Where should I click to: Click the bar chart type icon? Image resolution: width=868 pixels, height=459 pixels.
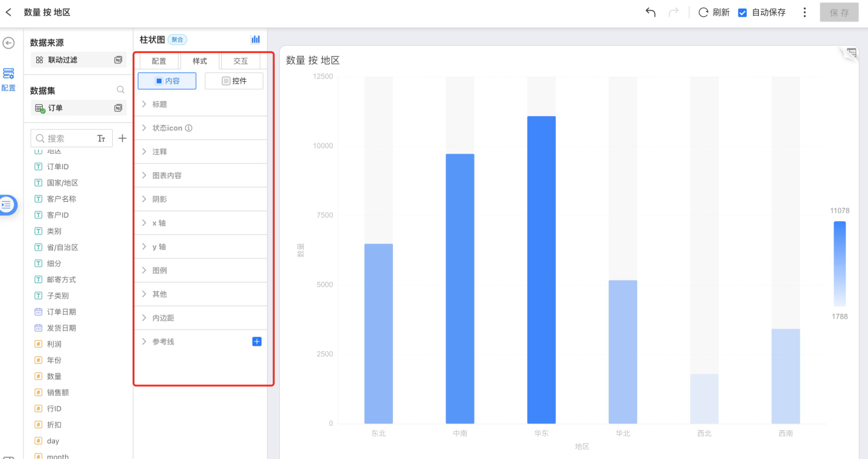pyautogui.click(x=256, y=39)
